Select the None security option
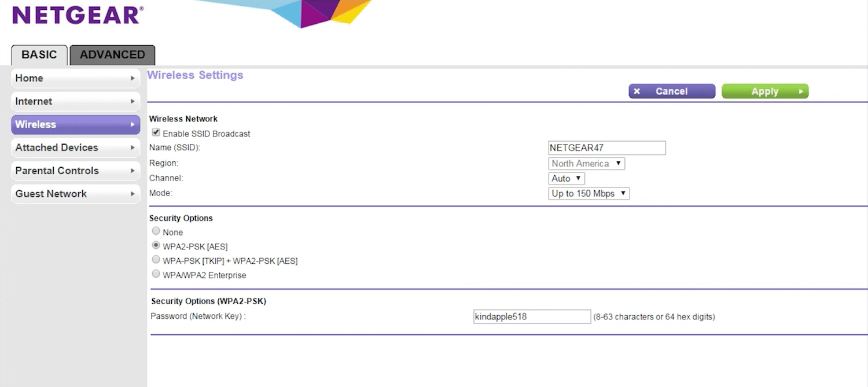The height and width of the screenshot is (387, 868). pyautogui.click(x=156, y=231)
